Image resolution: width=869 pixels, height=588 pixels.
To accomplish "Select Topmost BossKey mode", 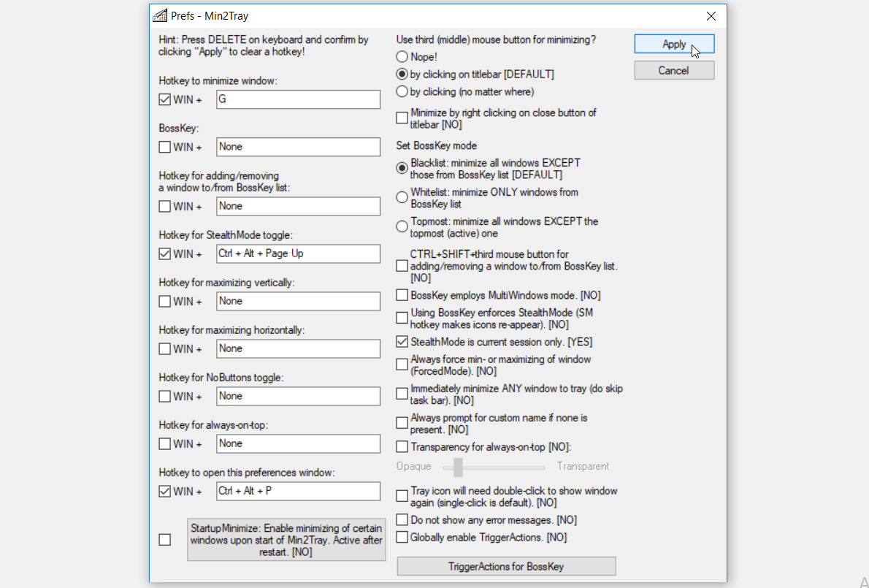I will click(402, 226).
